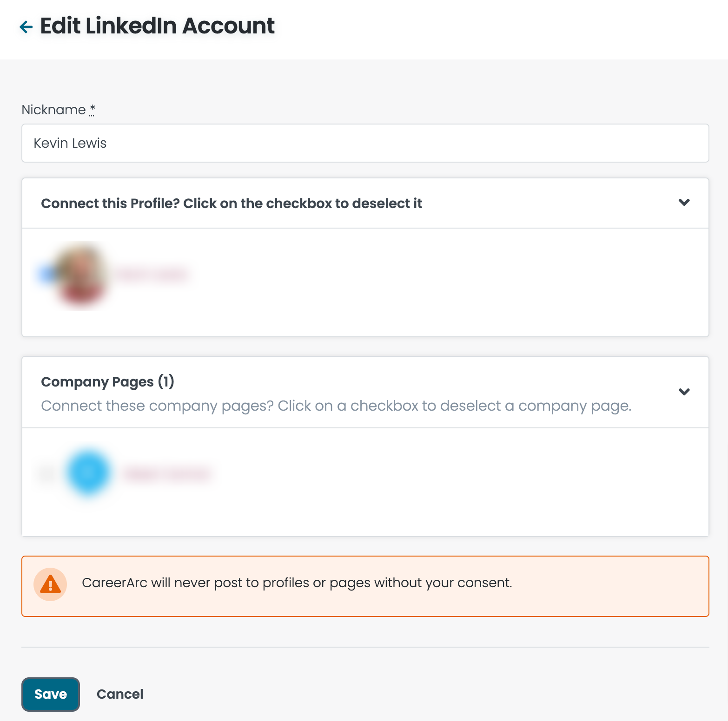Click the Edit LinkedIn Account page title
The height and width of the screenshot is (721, 728).
pos(157,26)
